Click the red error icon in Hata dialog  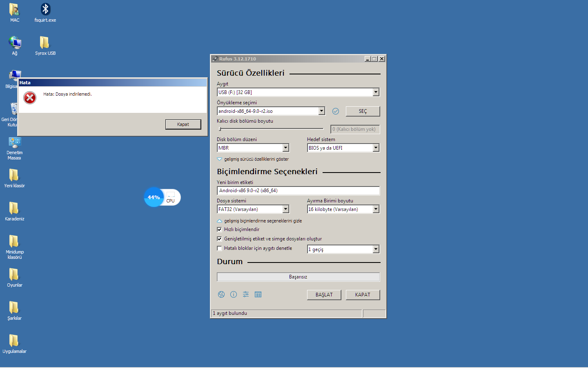point(30,98)
